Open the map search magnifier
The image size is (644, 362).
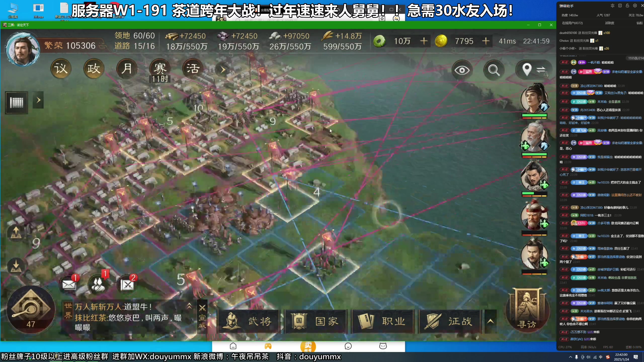[494, 70]
